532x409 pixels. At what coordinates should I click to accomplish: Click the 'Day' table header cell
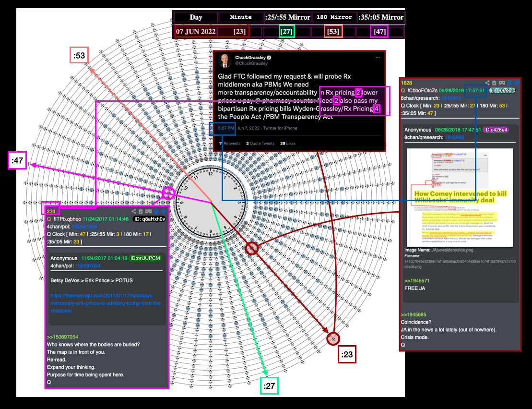click(196, 17)
